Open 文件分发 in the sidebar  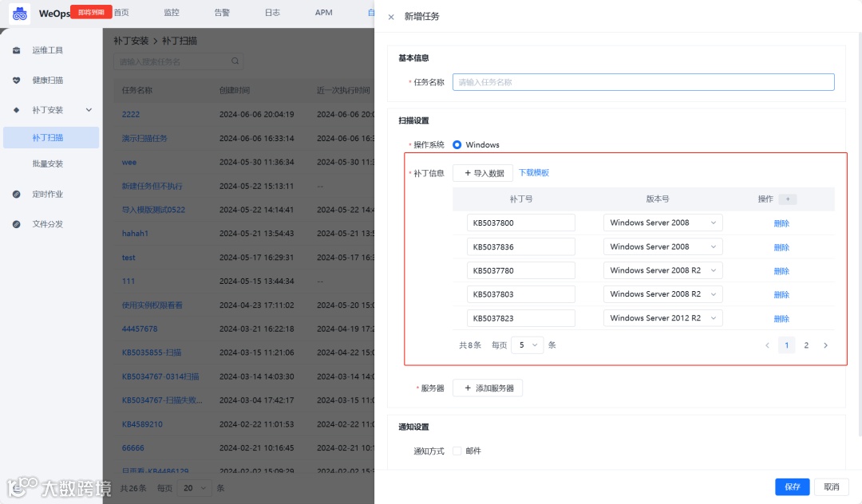click(x=47, y=224)
